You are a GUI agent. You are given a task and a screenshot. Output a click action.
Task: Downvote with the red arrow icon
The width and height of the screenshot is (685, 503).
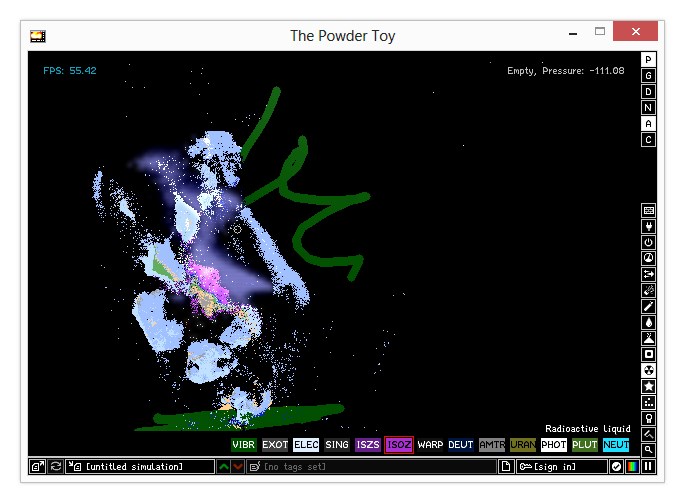click(238, 467)
